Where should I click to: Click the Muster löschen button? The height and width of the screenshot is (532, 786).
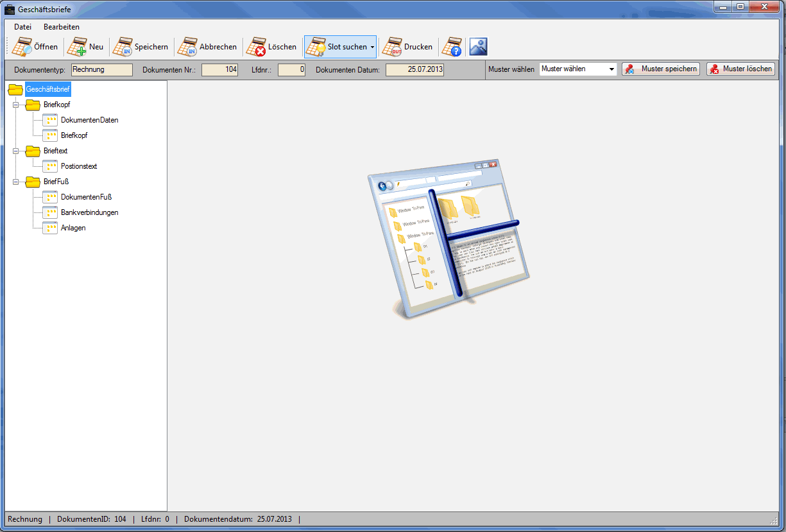click(x=740, y=69)
